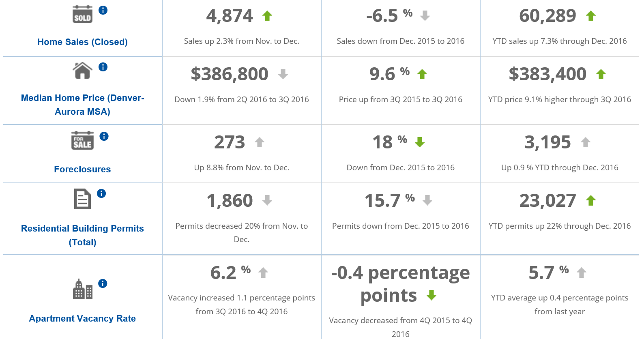Open info icon for Apartment Vacancy Rate
The image size is (644, 339).
103,283
